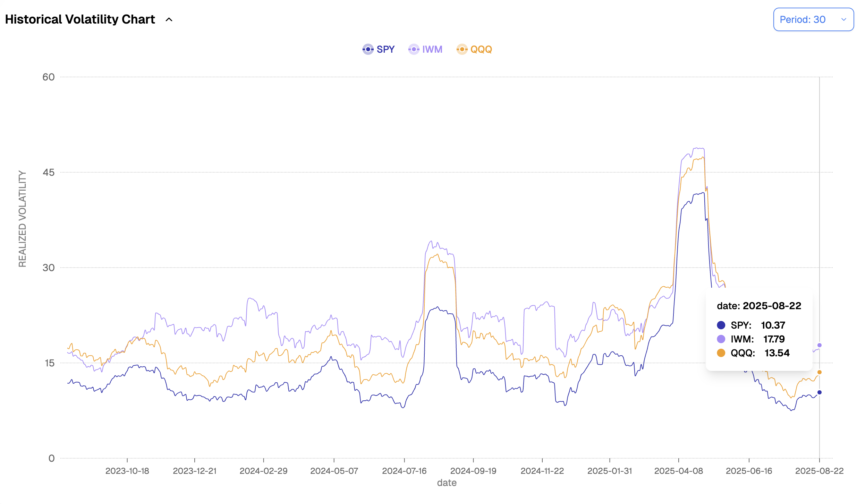Click the IWM color dot in tooltip
This screenshot has height=504, width=857.
click(x=721, y=339)
